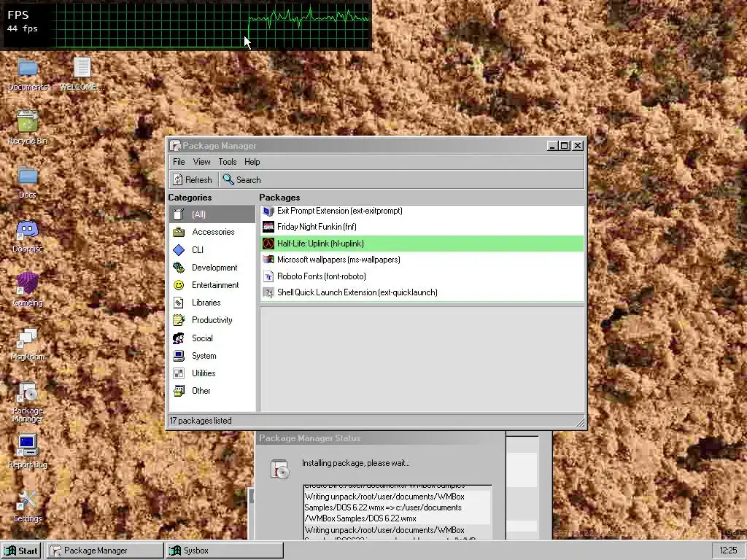Click the Libraries category icon
Screen dimensions: 747x560
point(179,303)
